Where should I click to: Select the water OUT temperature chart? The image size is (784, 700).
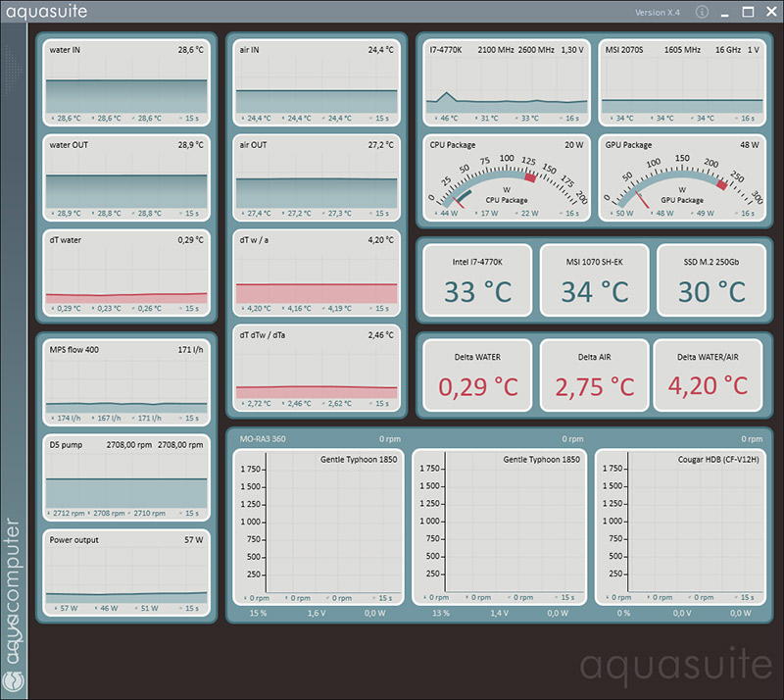(x=126, y=178)
